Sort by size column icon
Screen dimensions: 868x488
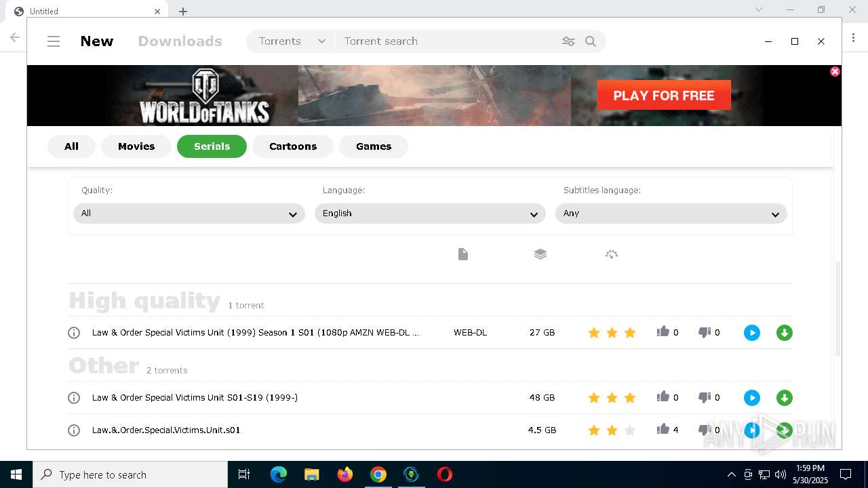[x=540, y=254]
